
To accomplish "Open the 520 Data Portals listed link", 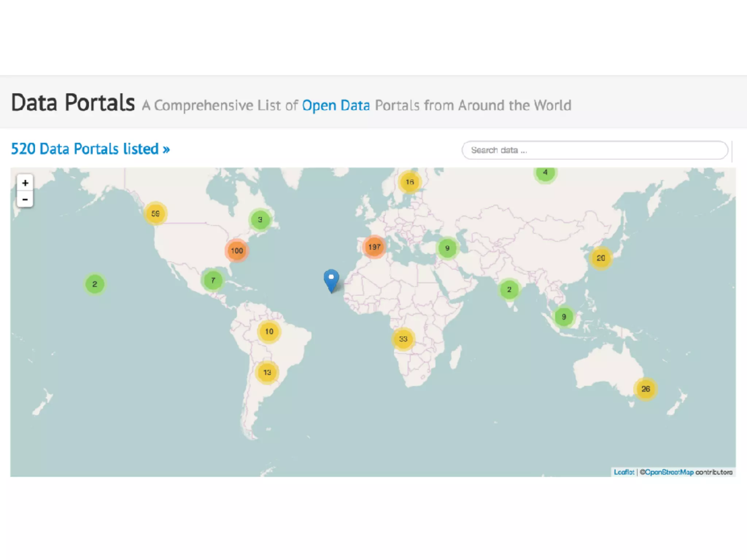I will point(90,149).
